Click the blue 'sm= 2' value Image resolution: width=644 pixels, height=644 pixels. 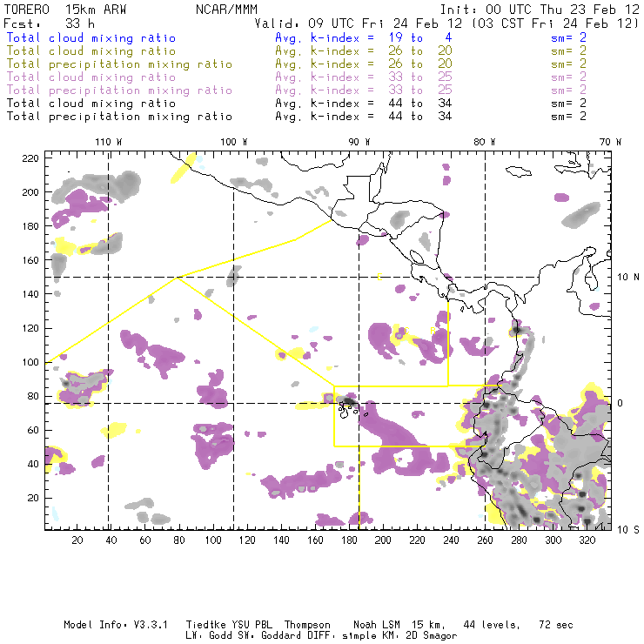568,38
